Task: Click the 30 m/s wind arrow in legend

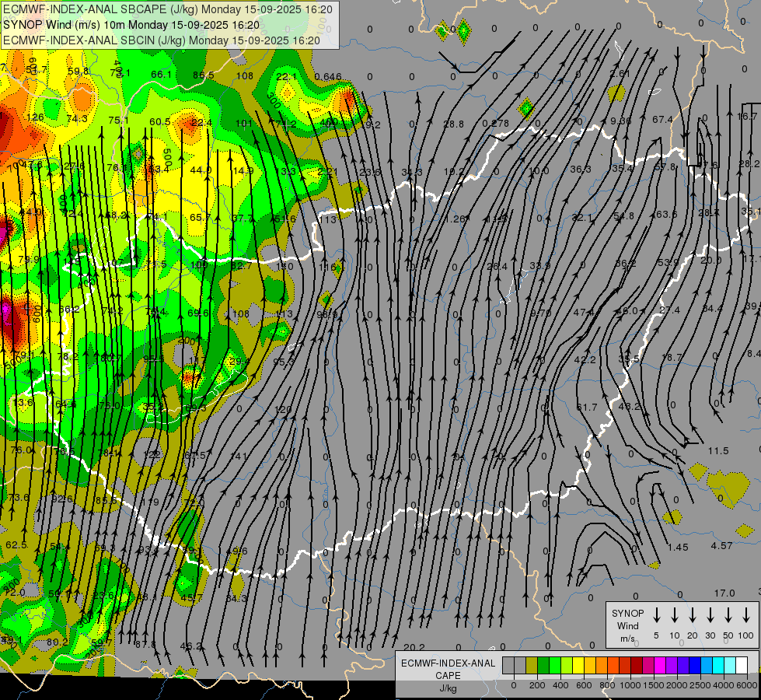Action: 710,615
